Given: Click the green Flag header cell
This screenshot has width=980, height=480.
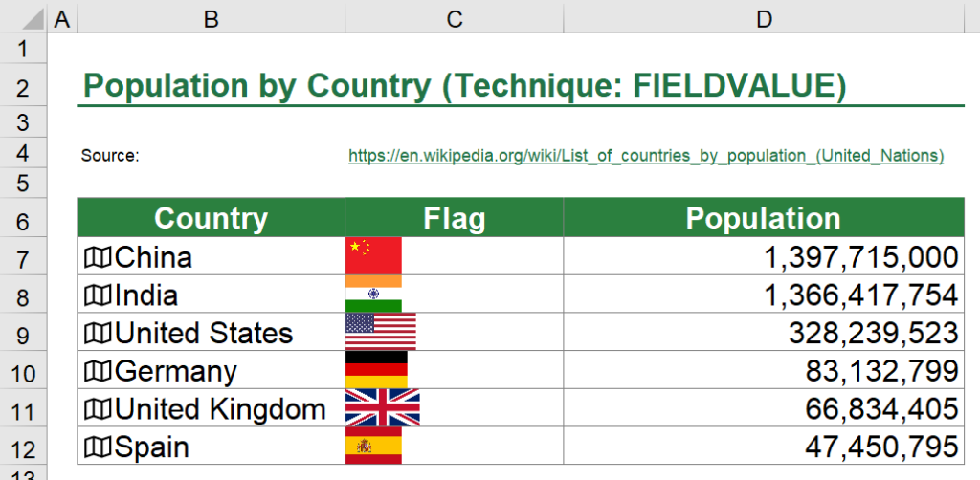Looking at the screenshot, I should 454,218.
